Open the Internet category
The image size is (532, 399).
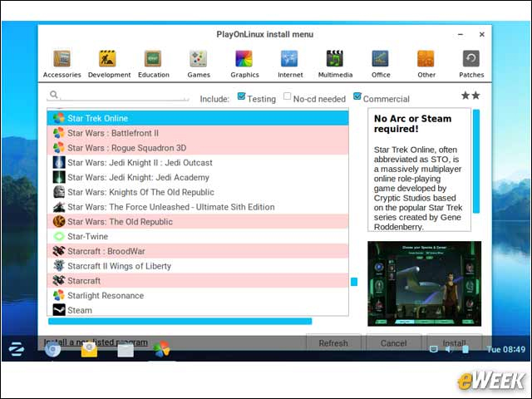290,64
